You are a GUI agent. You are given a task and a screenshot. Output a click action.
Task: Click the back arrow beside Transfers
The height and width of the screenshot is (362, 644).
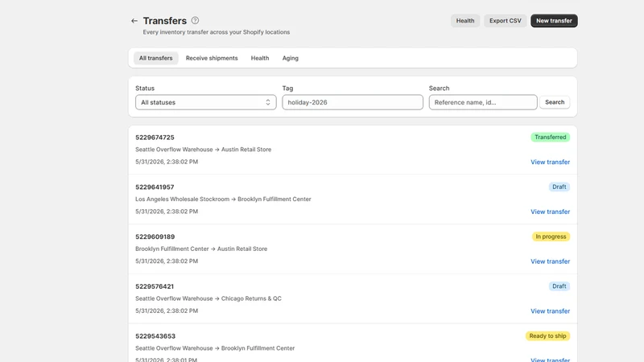point(134,21)
